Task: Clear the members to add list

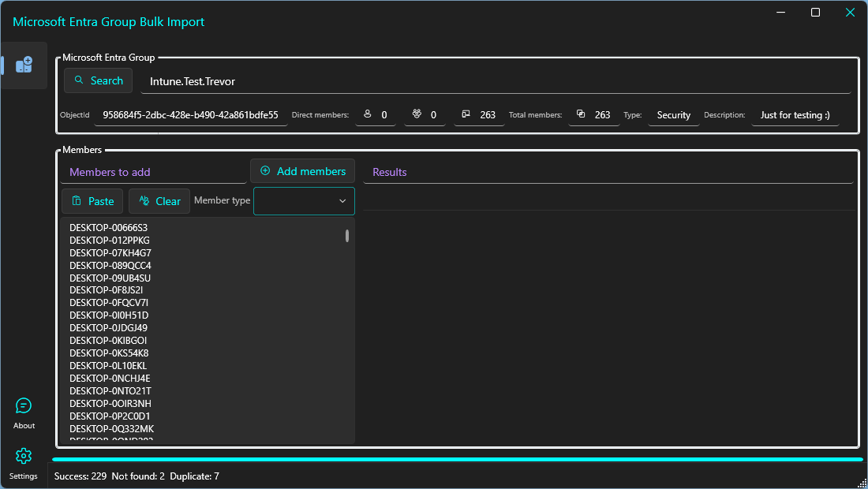Action: tap(159, 201)
